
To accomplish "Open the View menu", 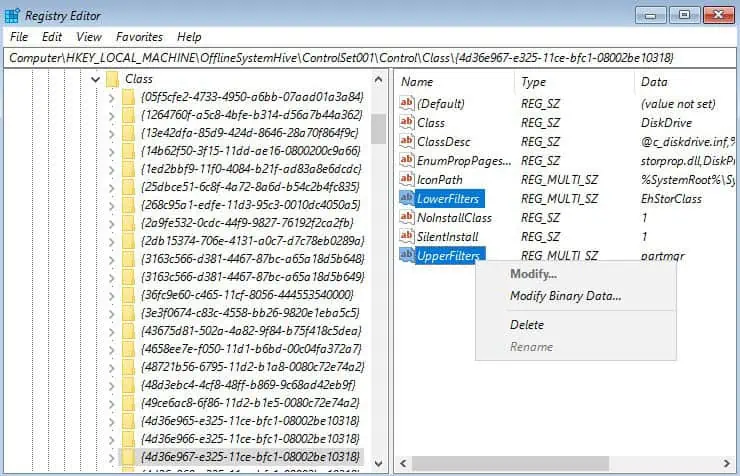I will pos(89,37).
